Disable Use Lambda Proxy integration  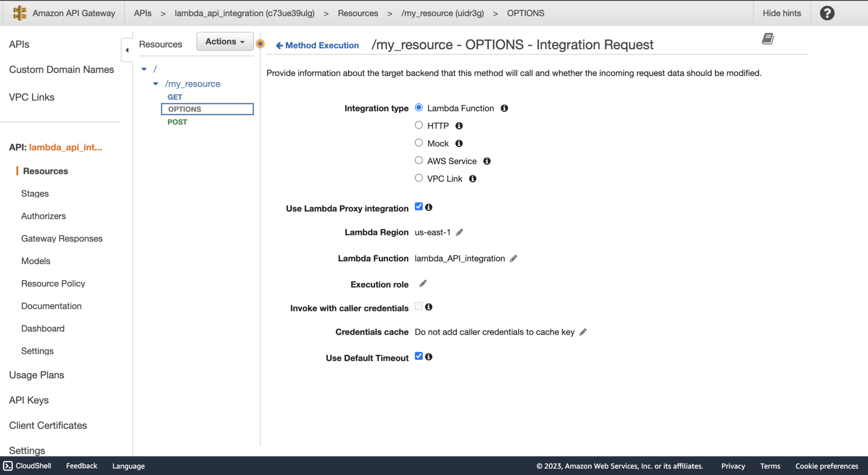tap(418, 207)
